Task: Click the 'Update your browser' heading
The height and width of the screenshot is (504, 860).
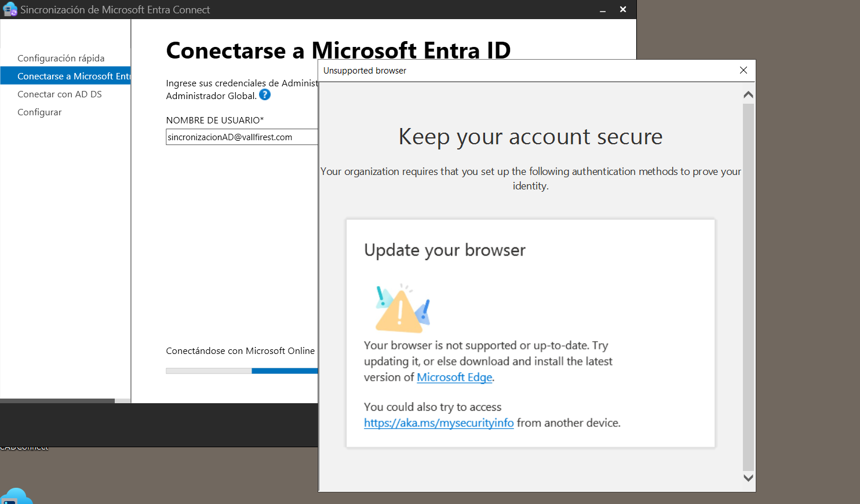Action: 444,250
